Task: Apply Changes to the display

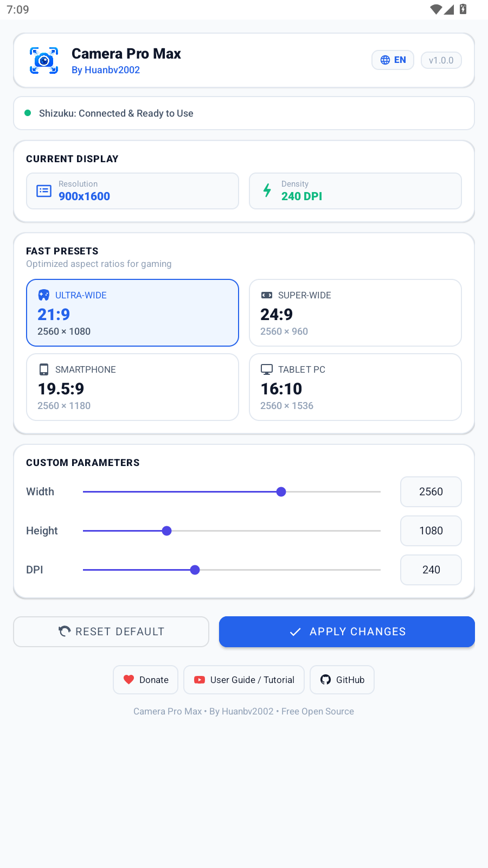Action: 347,631
